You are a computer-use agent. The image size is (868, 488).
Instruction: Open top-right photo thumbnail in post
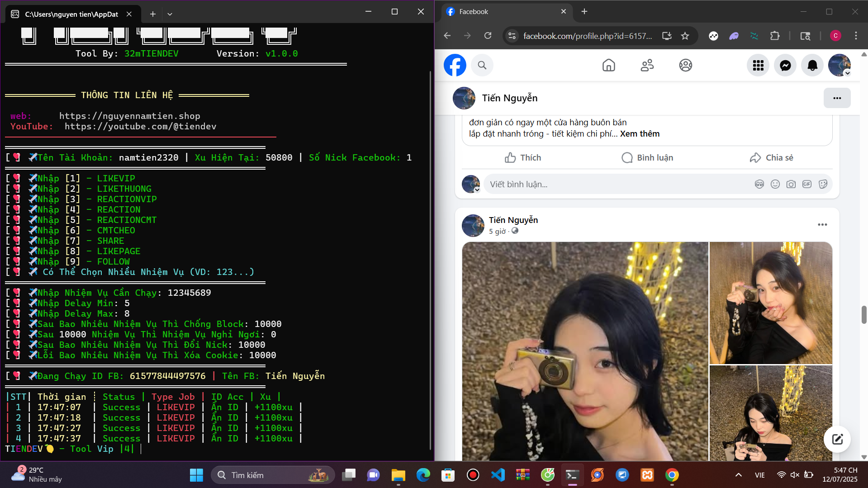771,303
